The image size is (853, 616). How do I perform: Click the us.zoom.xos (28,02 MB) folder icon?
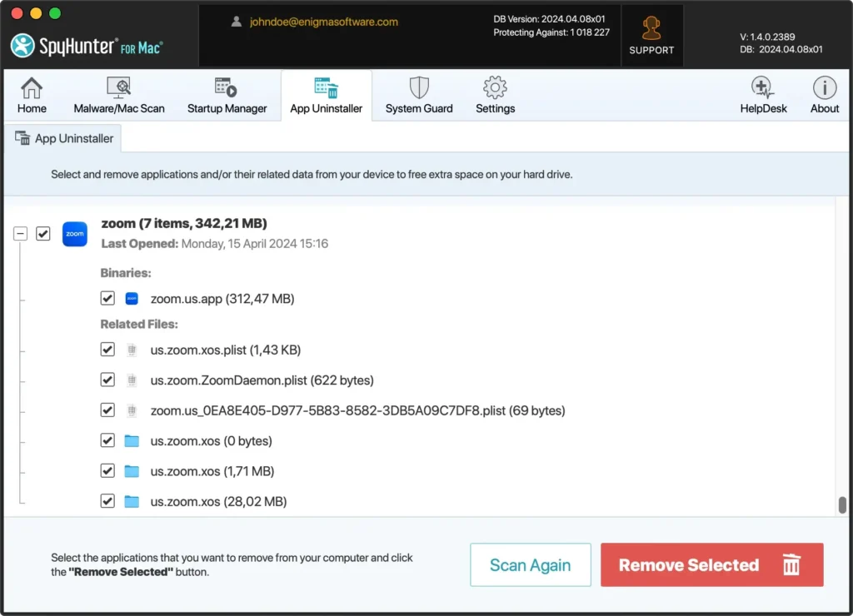[132, 501]
